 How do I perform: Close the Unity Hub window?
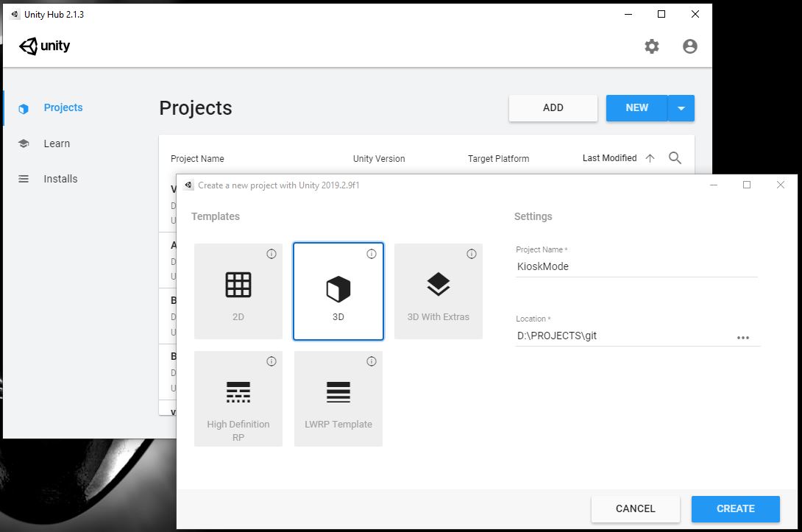[695, 14]
